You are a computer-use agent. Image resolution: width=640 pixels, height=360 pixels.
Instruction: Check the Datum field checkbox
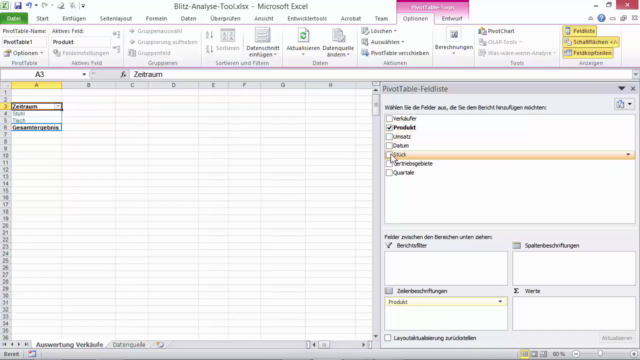[x=389, y=145]
